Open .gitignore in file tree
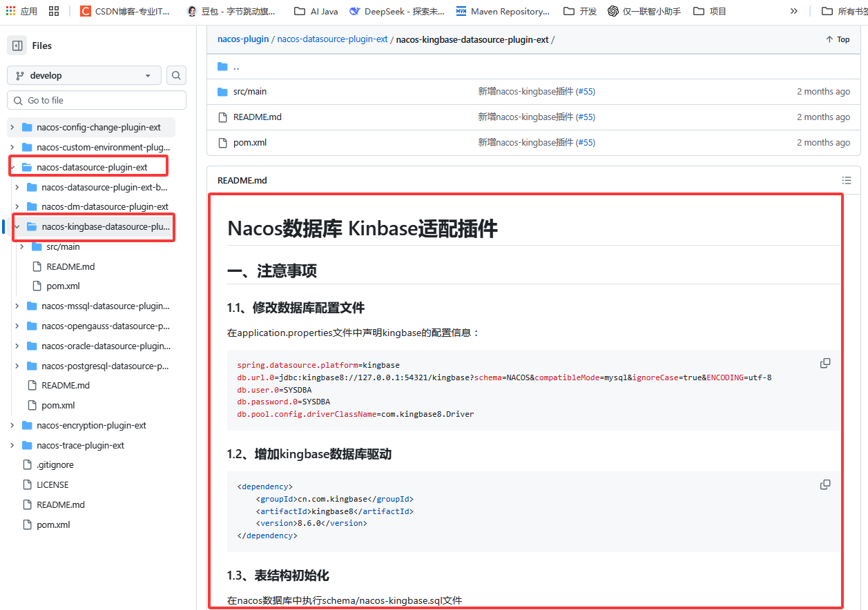The height and width of the screenshot is (610, 868). [x=55, y=465]
